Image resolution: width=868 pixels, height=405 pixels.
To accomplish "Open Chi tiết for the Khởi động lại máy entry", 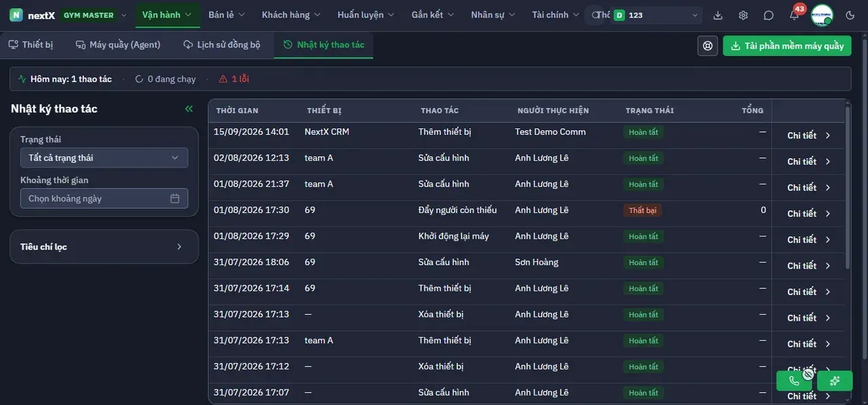I will point(809,239).
